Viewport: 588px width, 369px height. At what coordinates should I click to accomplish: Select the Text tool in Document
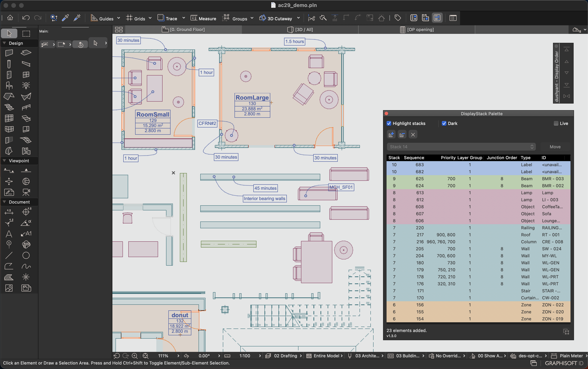point(9,234)
